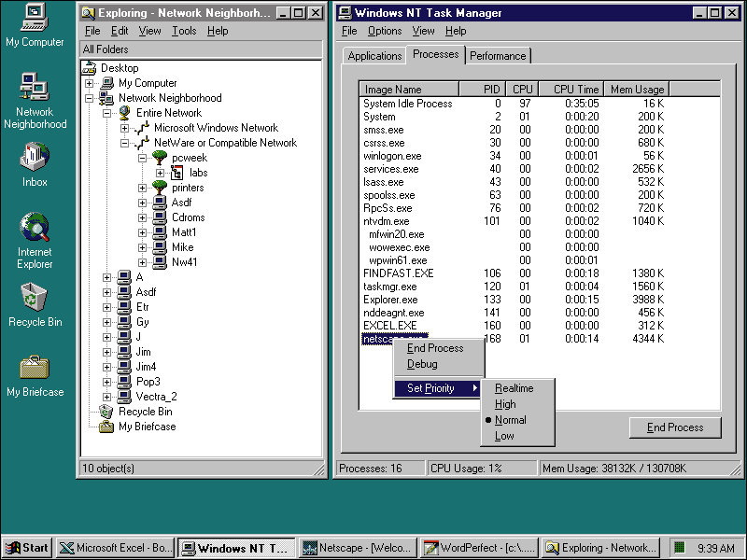
Task: Open the Tools menu in Explorer
Action: 184,31
